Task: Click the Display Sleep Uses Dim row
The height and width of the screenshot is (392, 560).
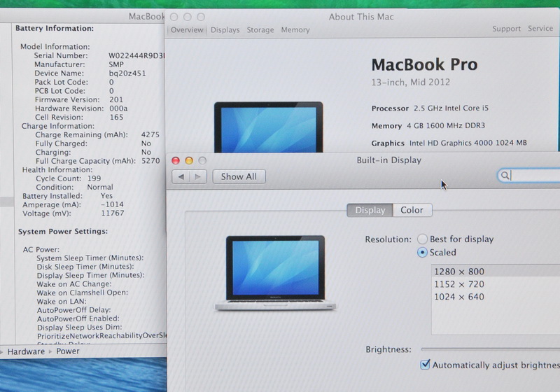Action: [79, 328]
